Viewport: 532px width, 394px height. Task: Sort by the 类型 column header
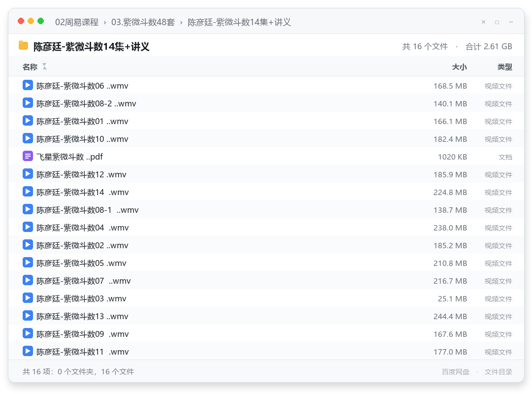point(505,67)
